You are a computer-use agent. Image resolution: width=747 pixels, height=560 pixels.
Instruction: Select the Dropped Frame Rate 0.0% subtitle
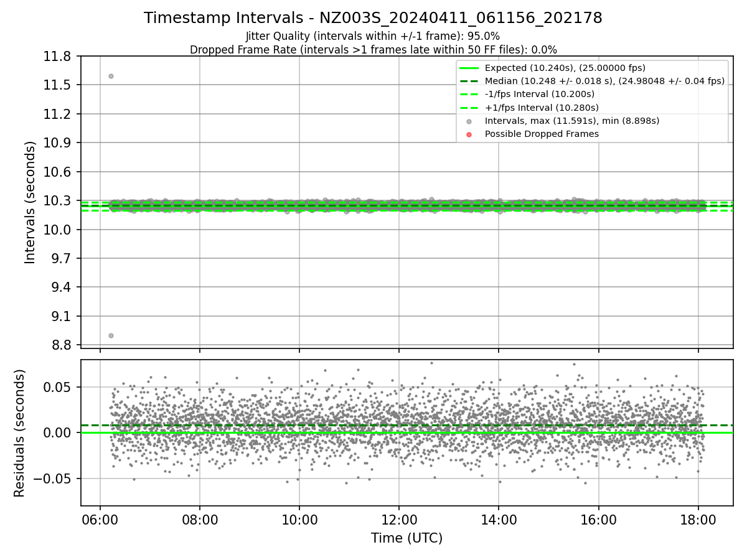(x=373, y=50)
